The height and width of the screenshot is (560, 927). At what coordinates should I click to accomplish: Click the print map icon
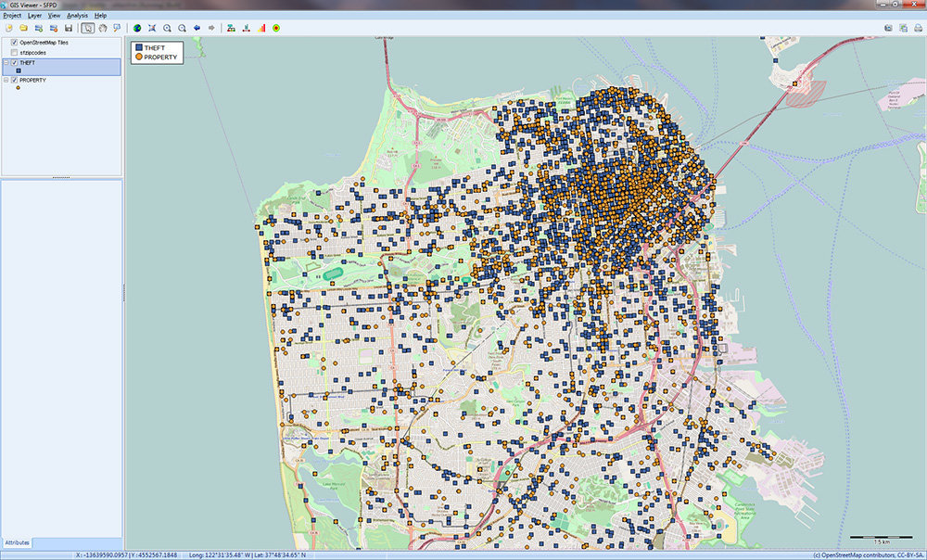click(919, 28)
